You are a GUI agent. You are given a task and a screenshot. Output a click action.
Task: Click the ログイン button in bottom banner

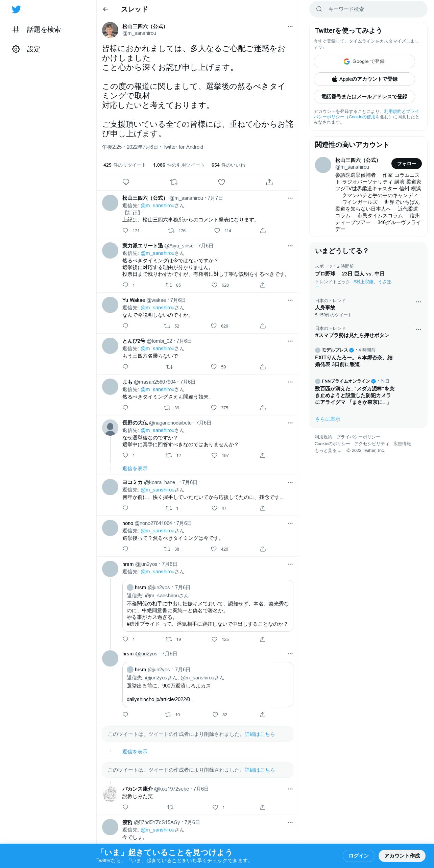[x=358, y=856]
